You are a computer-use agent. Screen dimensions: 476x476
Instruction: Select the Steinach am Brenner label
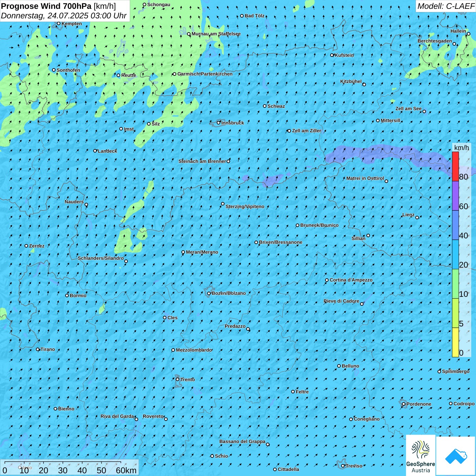pyautogui.click(x=202, y=161)
